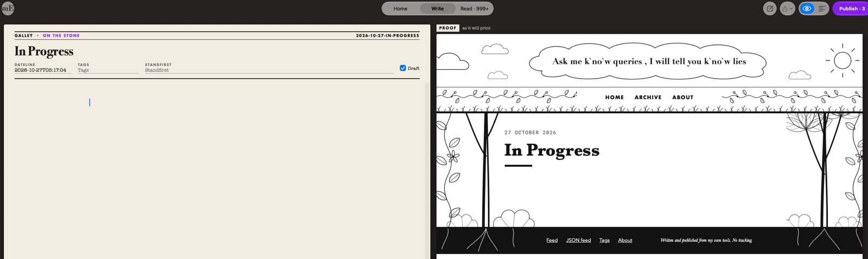868x259 pixels.
Task: Click the site title in the cloud banner
Action: 649,61
